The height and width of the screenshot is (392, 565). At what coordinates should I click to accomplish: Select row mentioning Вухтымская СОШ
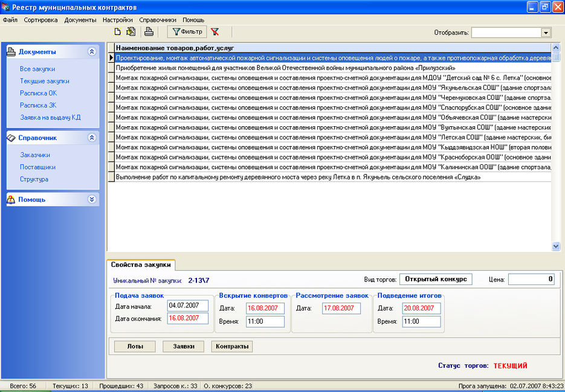(333, 127)
